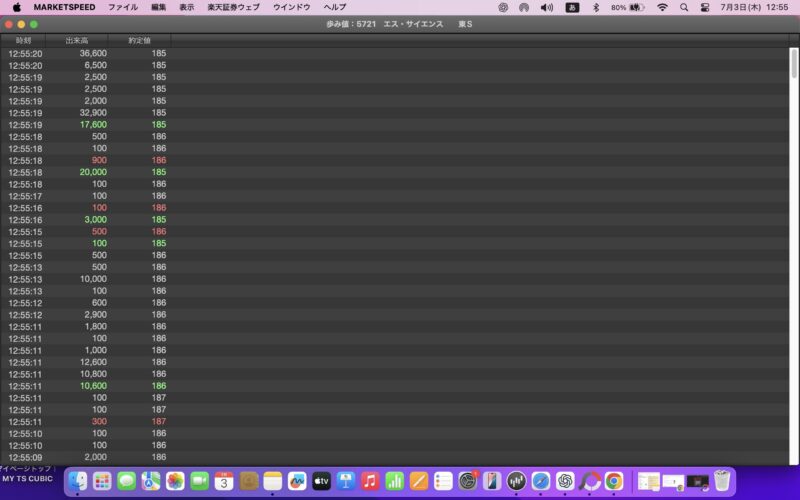Viewport: 800px width, 500px height.
Task: Click the vertical scrollbar thumb of tick list
Action: point(794,64)
